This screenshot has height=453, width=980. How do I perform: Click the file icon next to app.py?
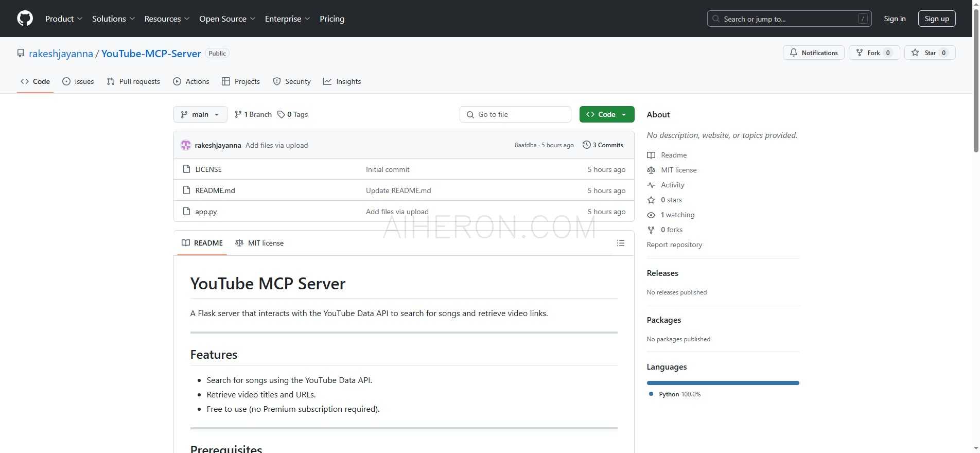[187, 211]
